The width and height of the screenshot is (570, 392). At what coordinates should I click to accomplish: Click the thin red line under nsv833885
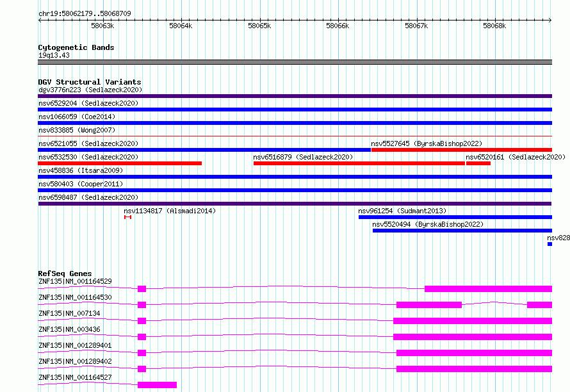coord(295,136)
